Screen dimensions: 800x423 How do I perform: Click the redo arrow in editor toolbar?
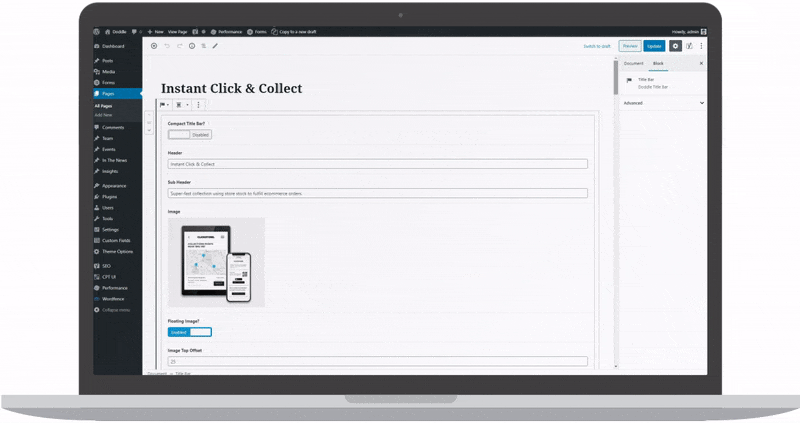(x=178, y=46)
